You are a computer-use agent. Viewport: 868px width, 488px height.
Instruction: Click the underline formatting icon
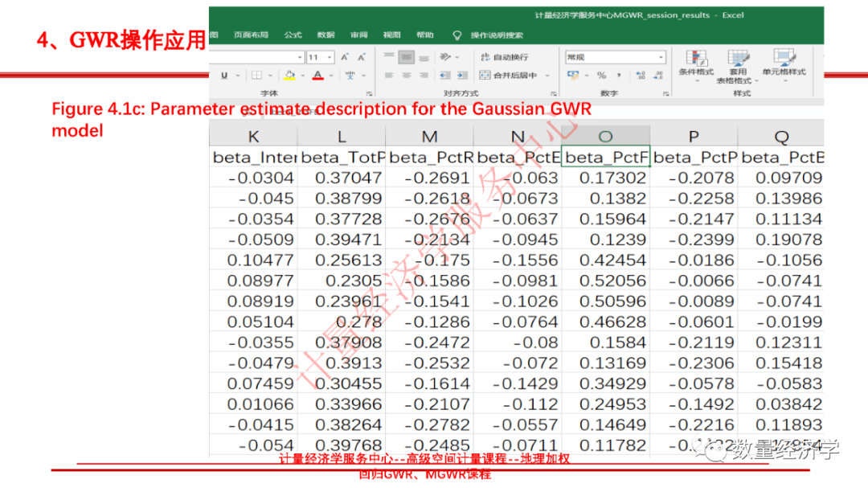[x=225, y=76]
